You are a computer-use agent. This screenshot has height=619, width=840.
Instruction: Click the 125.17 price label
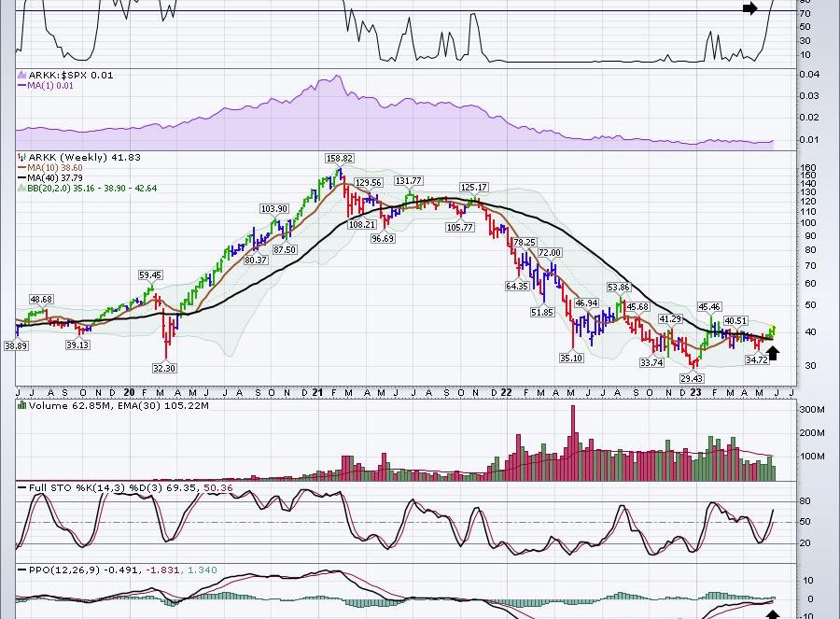point(474,187)
